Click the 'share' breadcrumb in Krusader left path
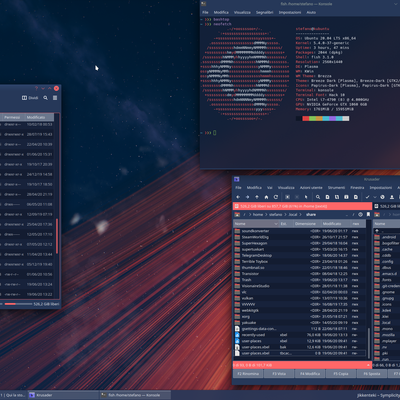The width and height of the screenshot is (400, 400). [x=311, y=214]
